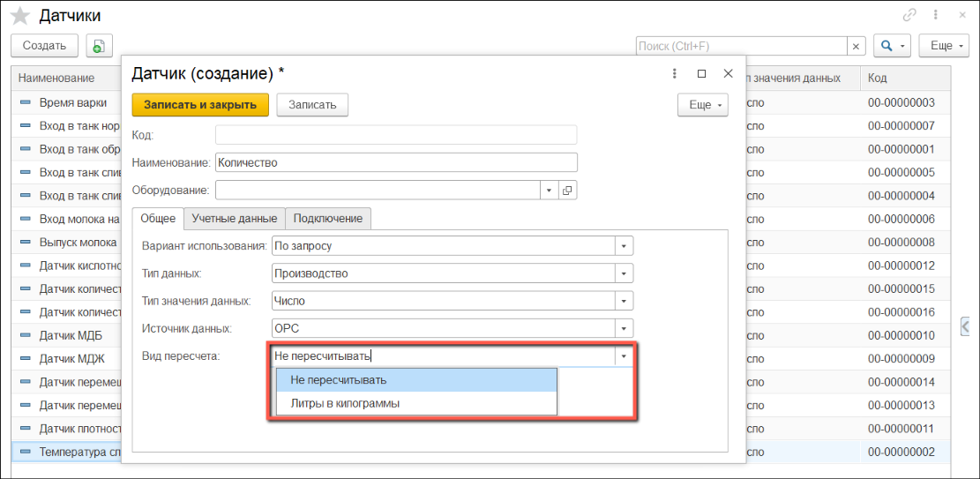Image resolution: width=980 pixels, height=479 pixels.
Task: Click the Записать button
Action: point(312,105)
